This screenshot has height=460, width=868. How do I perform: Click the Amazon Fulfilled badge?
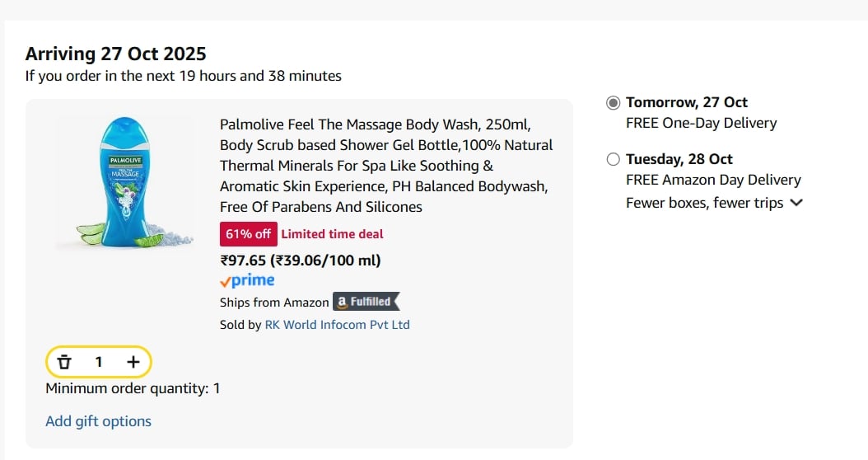point(366,302)
